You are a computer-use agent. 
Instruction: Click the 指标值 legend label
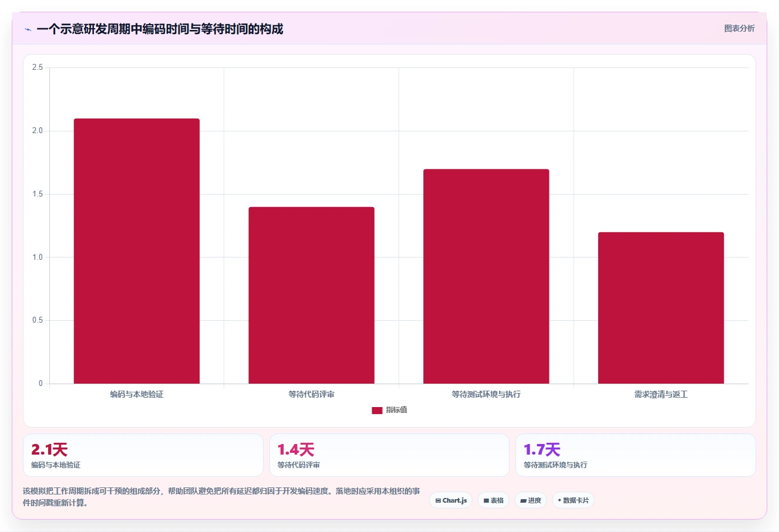tap(396, 410)
